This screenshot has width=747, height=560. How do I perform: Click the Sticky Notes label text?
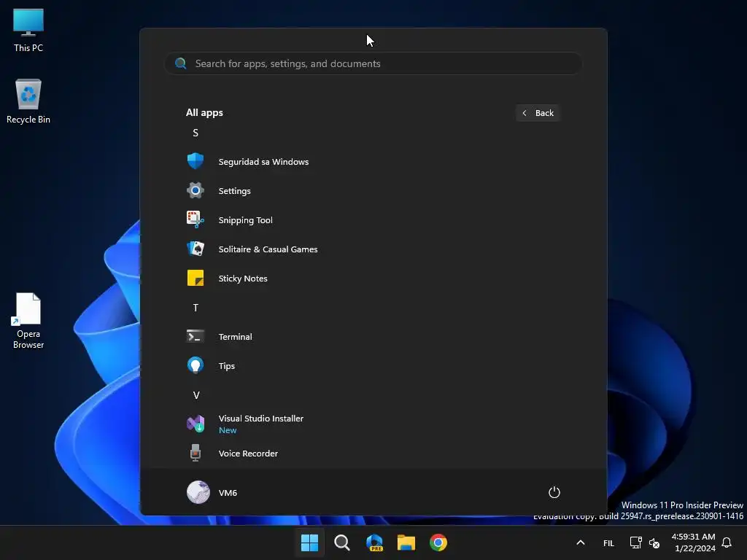click(x=243, y=279)
